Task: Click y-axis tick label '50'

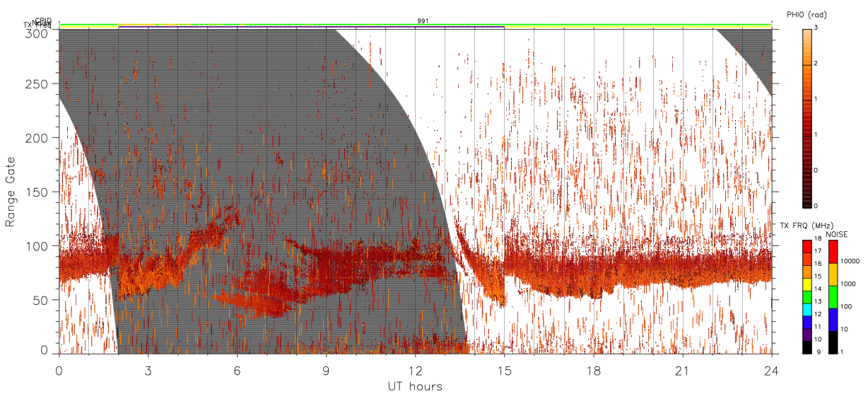Action: (x=41, y=299)
